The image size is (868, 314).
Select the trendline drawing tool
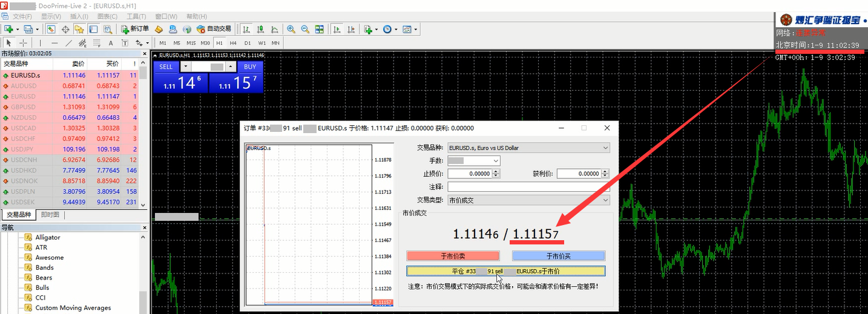coord(68,43)
